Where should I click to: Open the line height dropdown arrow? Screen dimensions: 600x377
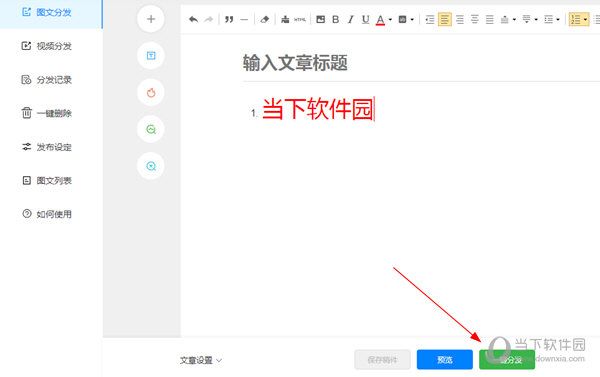(x=558, y=20)
